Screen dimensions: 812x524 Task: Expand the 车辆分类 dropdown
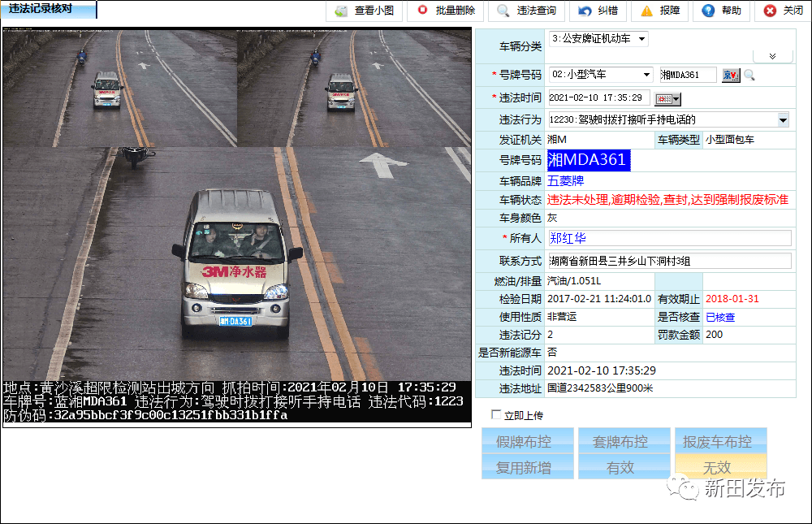[641, 39]
